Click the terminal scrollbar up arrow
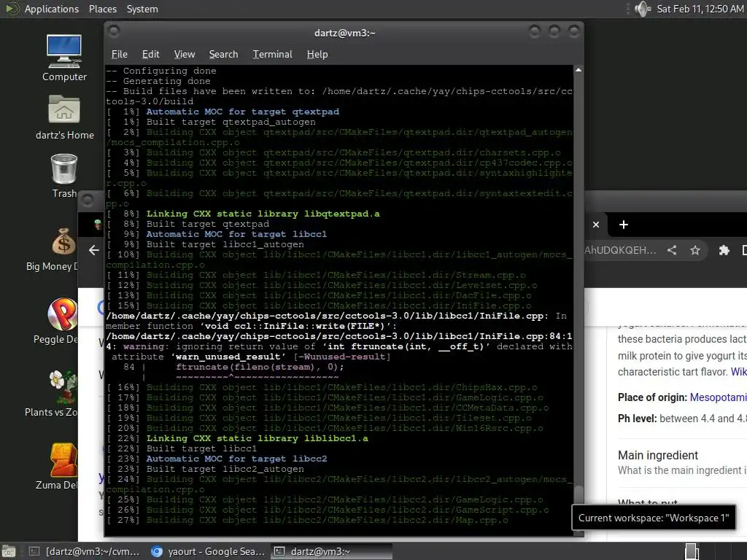 pyautogui.click(x=578, y=70)
